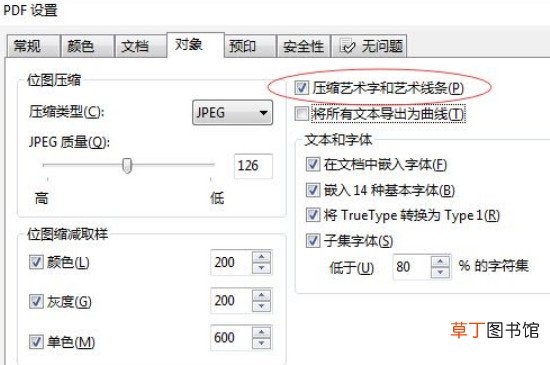This screenshot has height=365, width=550.
Task: Increase the 低于 percentage with up arrow
Action: pyautogui.click(x=441, y=261)
